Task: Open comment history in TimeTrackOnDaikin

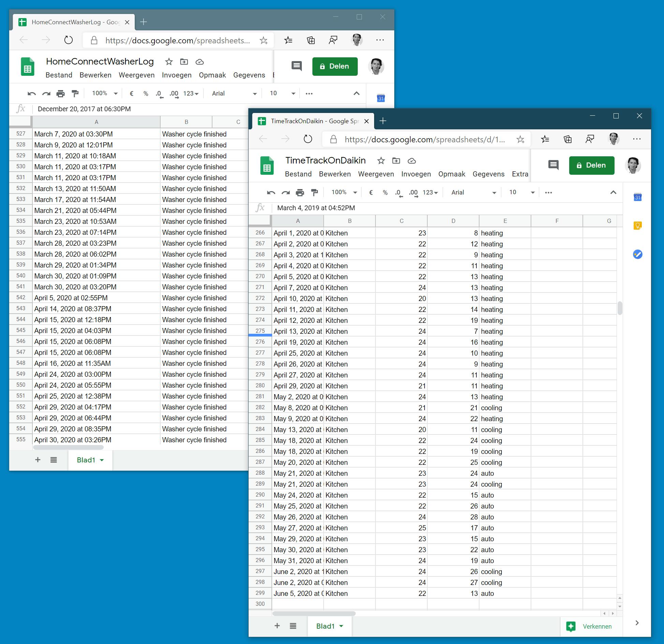Action: tap(553, 166)
